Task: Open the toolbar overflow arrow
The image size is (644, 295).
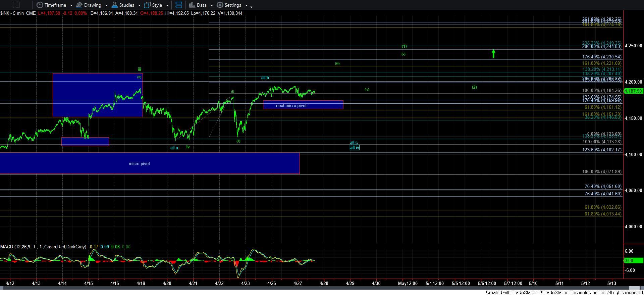Action: (x=252, y=6)
